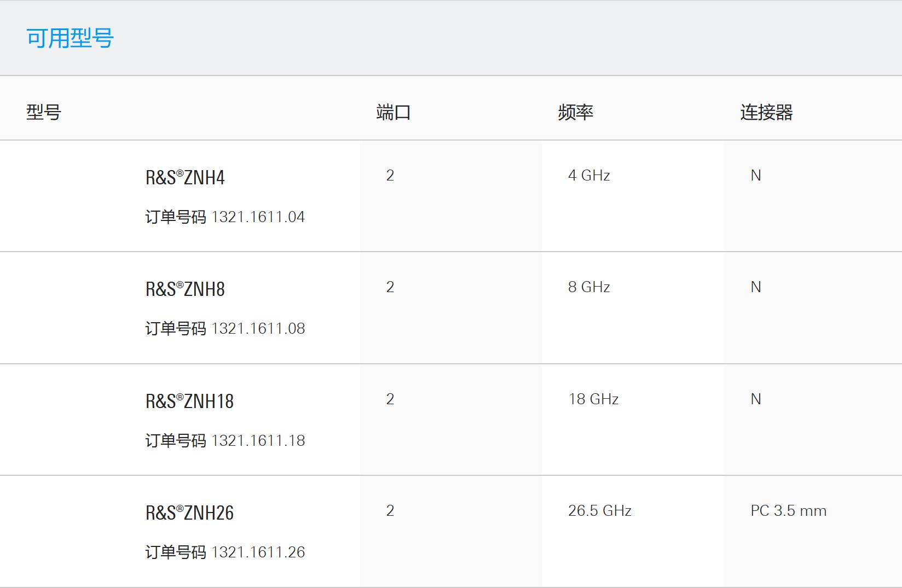902x588 pixels.
Task: Open the R&S®ZNH8 model link
Action: [x=185, y=289]
